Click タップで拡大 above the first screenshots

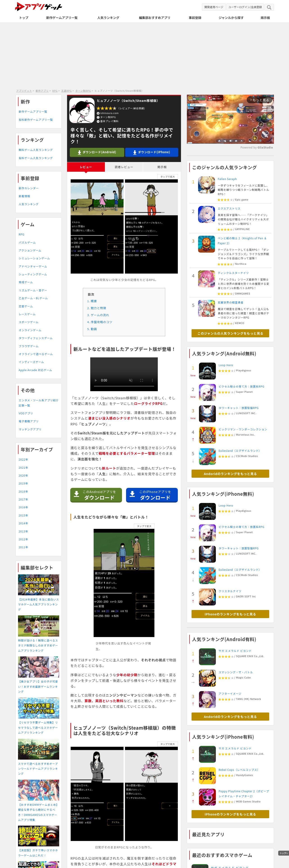(x=167, y=177)
